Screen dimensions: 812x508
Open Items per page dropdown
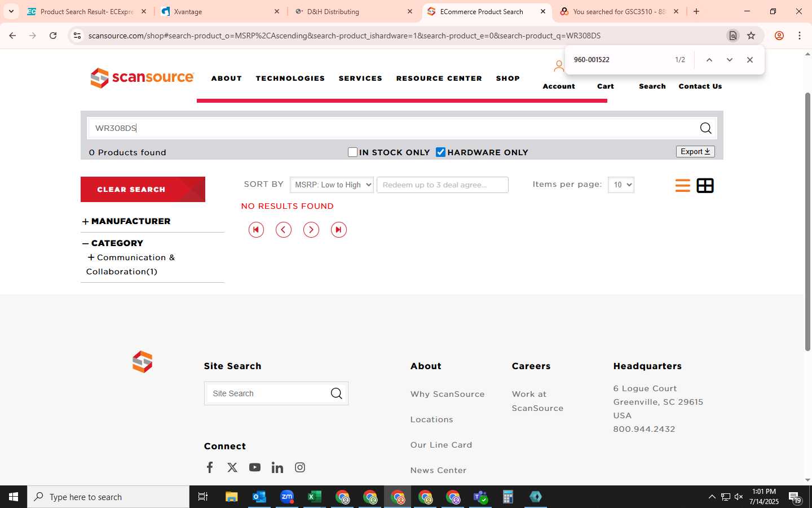click(621, 185)
